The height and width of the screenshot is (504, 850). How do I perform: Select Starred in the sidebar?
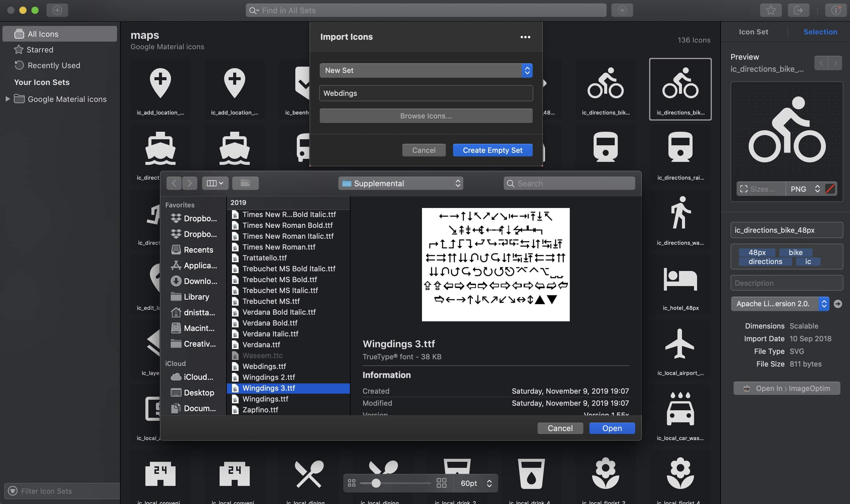pyautogui.click(x=40, y=49)
